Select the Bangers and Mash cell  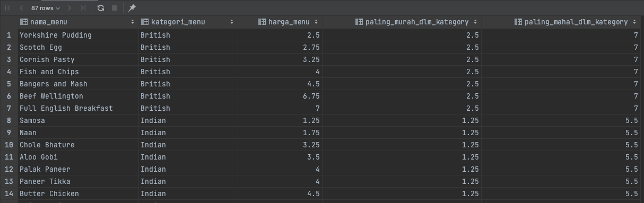77,84
